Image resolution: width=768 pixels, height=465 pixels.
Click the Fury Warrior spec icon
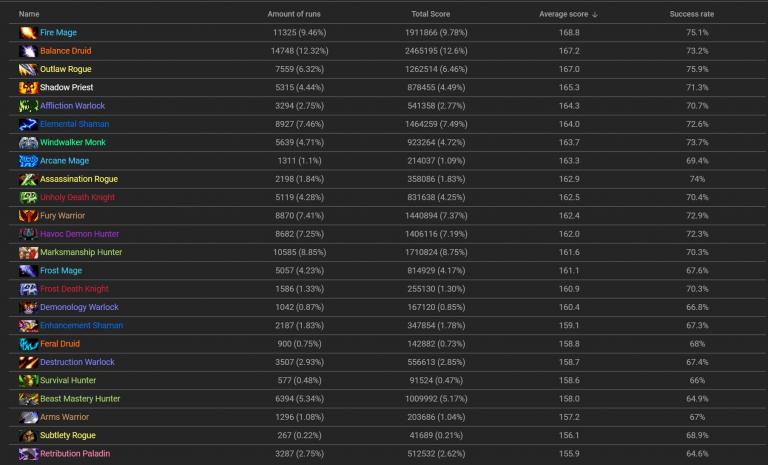point(28,216)
